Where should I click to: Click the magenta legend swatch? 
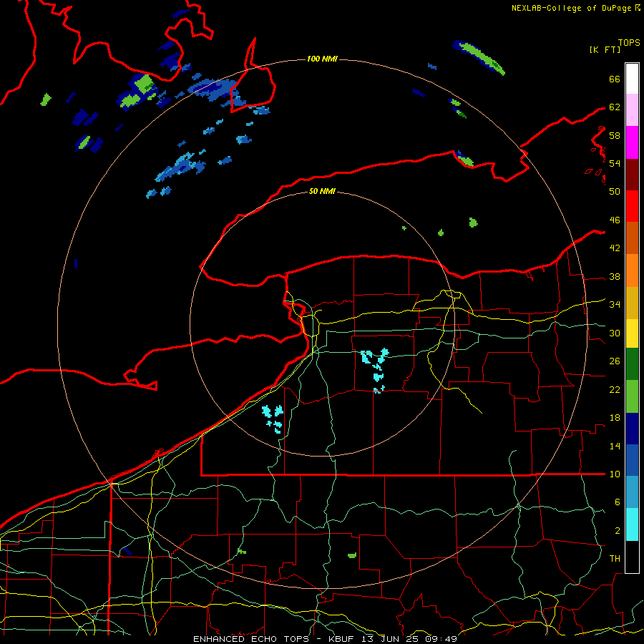[632, 142]
